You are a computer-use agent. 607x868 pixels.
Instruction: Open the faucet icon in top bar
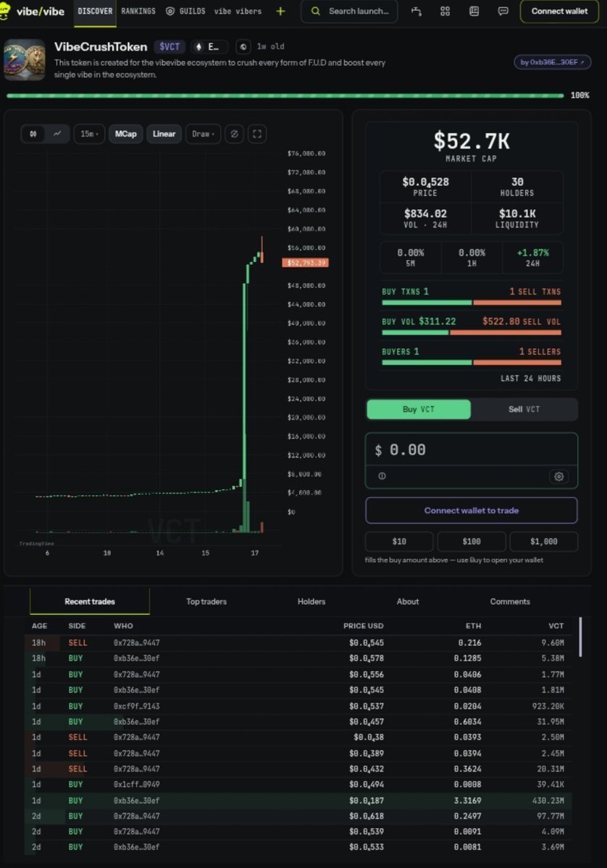(416, 11)
